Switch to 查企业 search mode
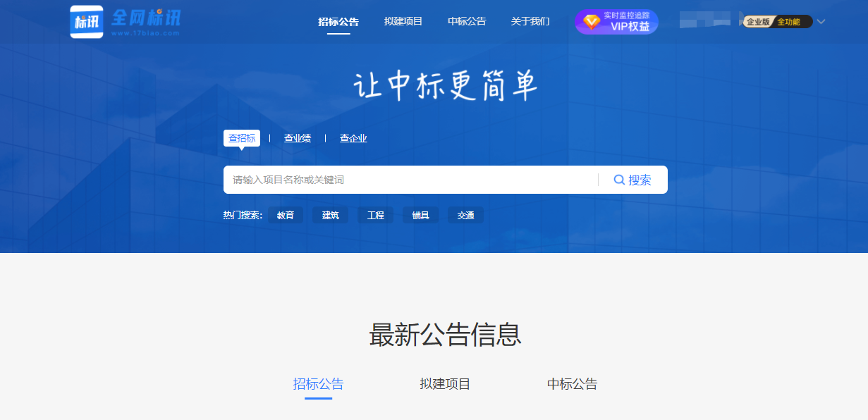 click(353, 138)
